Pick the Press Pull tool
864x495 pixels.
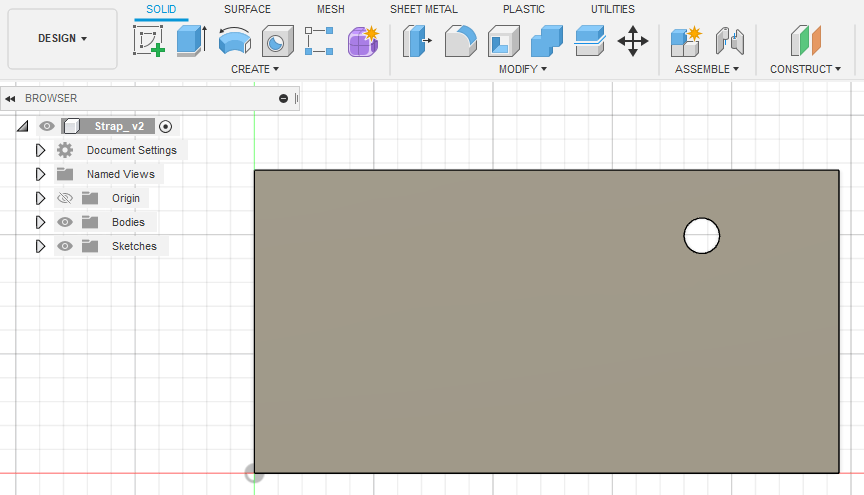[x=416, y=41]
